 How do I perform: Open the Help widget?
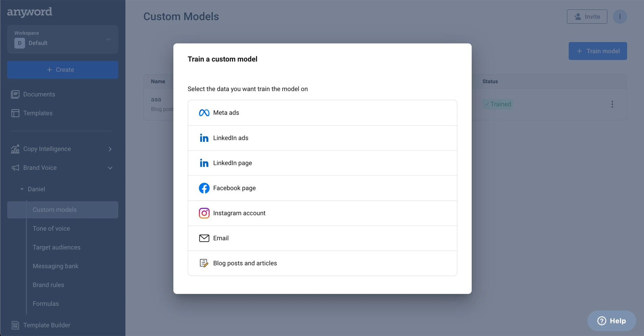coord(611,321)
